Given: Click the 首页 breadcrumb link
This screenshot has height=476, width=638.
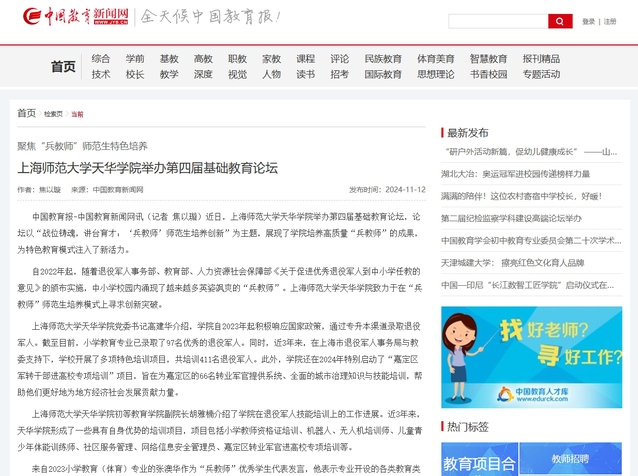Looking at the screenshot, I should point(26,113).
